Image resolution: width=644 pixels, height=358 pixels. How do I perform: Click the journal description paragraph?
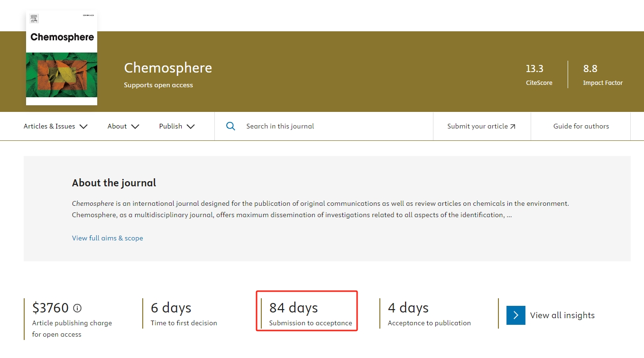click(321, 209)
